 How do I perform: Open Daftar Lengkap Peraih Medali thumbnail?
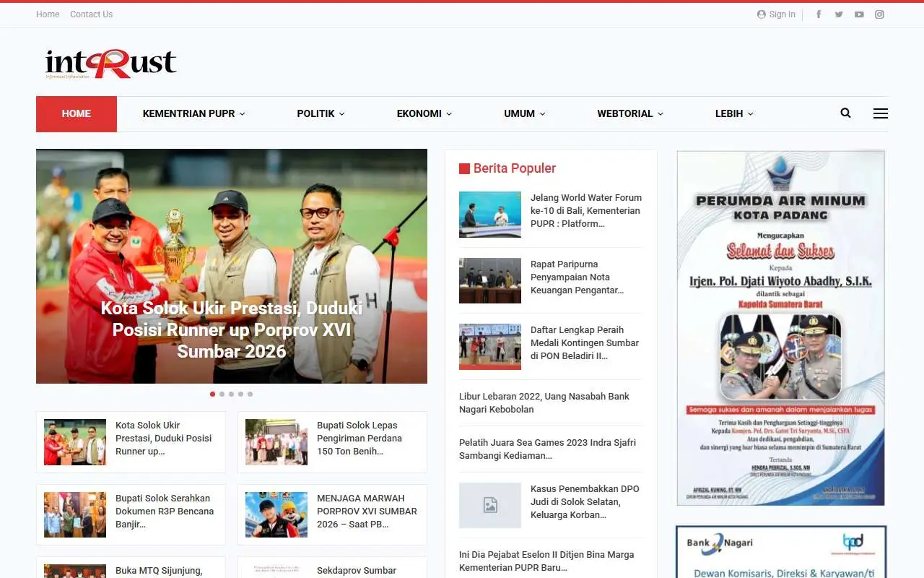490,347
